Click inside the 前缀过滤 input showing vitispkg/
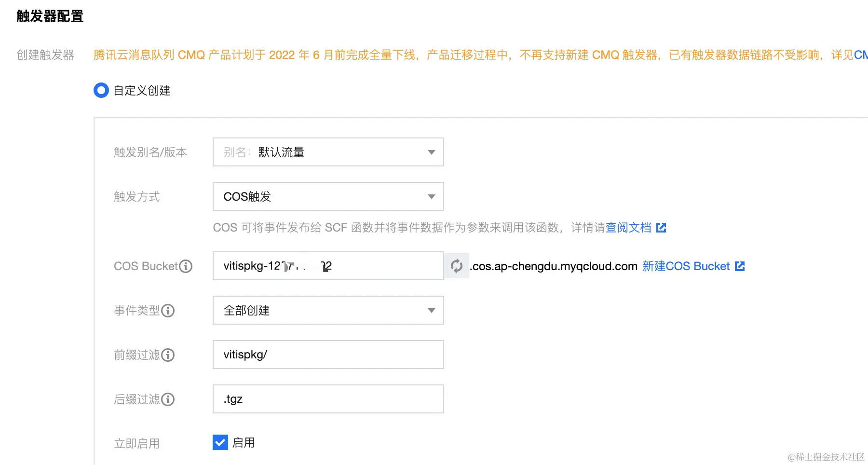Image resolution: width=868 pixels, height=465 pixels. coord(328,355)
